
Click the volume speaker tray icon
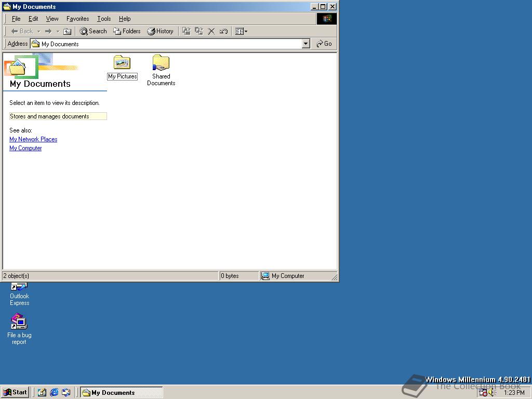(x=493, y=393)
